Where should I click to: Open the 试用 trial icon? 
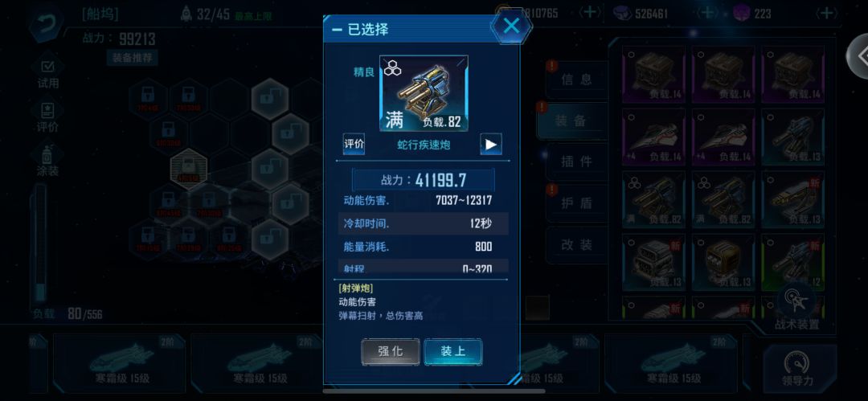47,74
